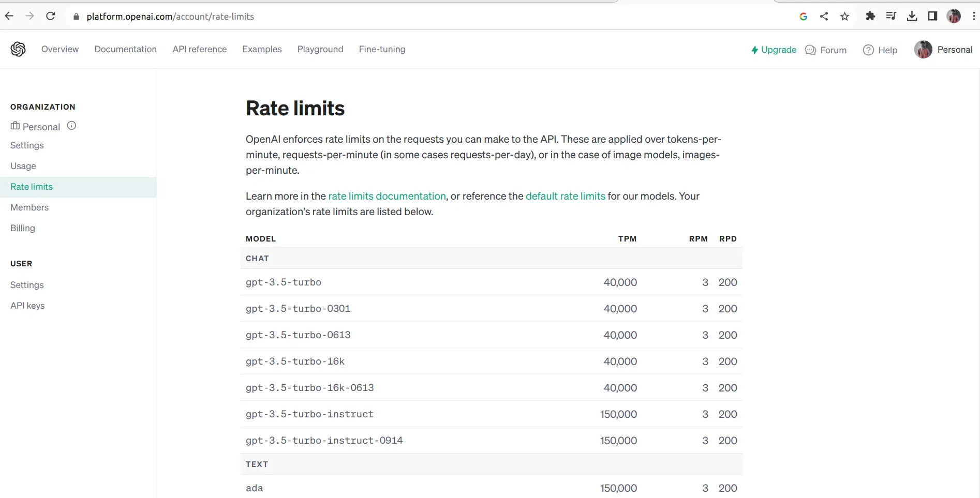The width and height of the screenshot is (980, 498).
Task: Click the CHAT section header row
Action: point(492,258)
